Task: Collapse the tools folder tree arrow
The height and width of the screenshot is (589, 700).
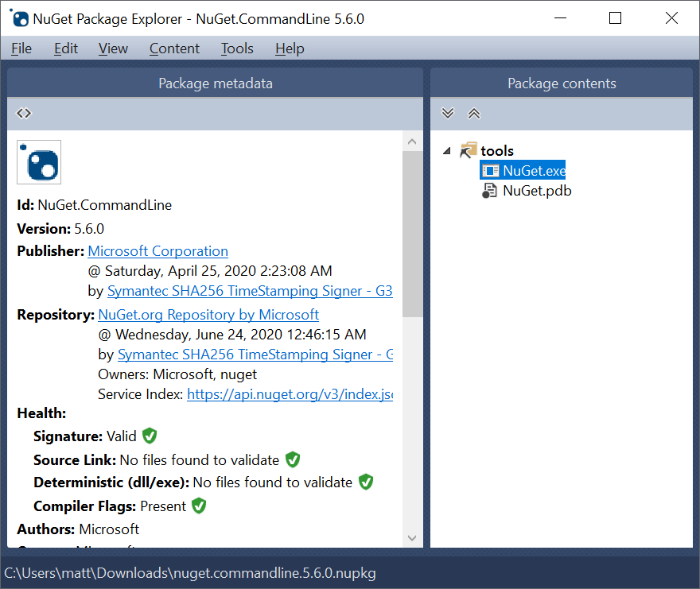Action: coord(447,151)
